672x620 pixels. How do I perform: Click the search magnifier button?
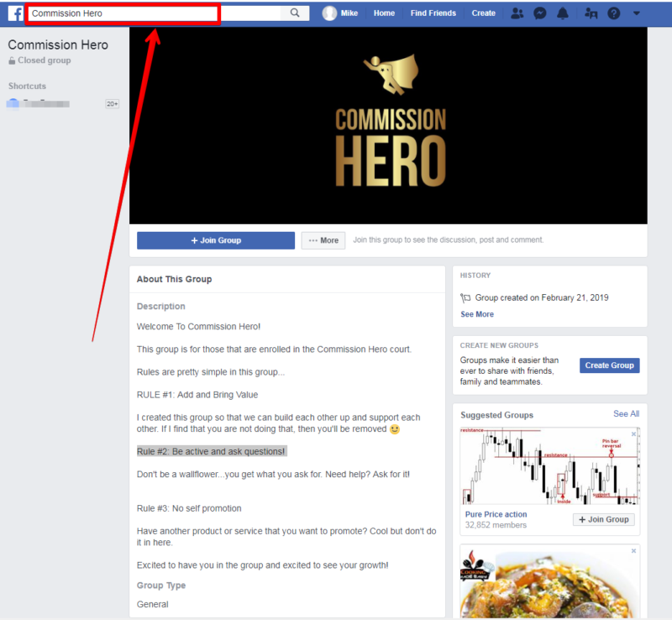[x=295, y=13]
